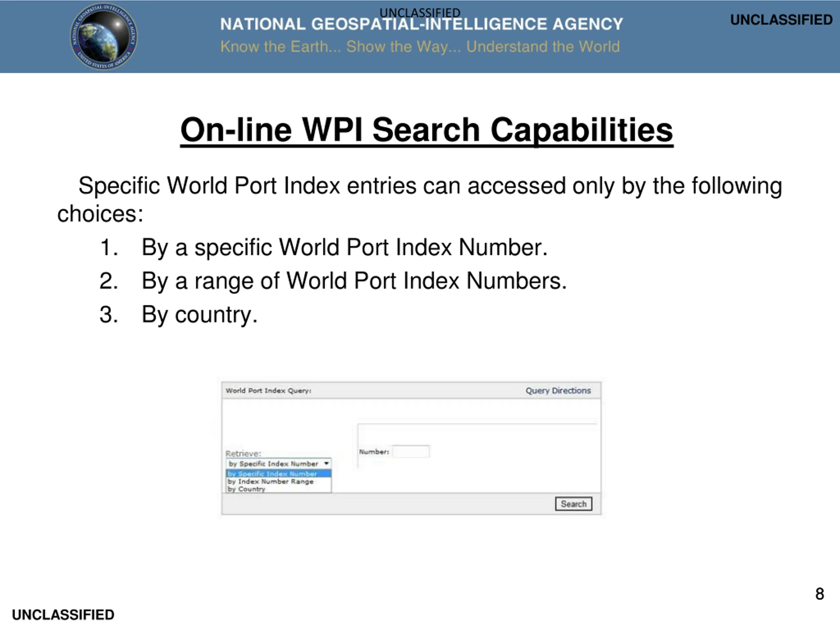Open the Retrieve dropdown arrow
This screenshot has width=840, height=630.
point(326,463)
